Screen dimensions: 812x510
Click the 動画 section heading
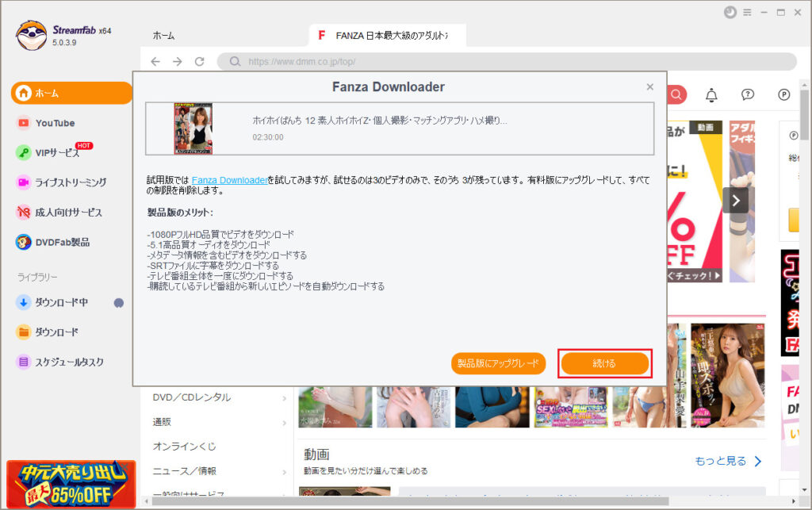pyautogui.click(x=316, y=454)
